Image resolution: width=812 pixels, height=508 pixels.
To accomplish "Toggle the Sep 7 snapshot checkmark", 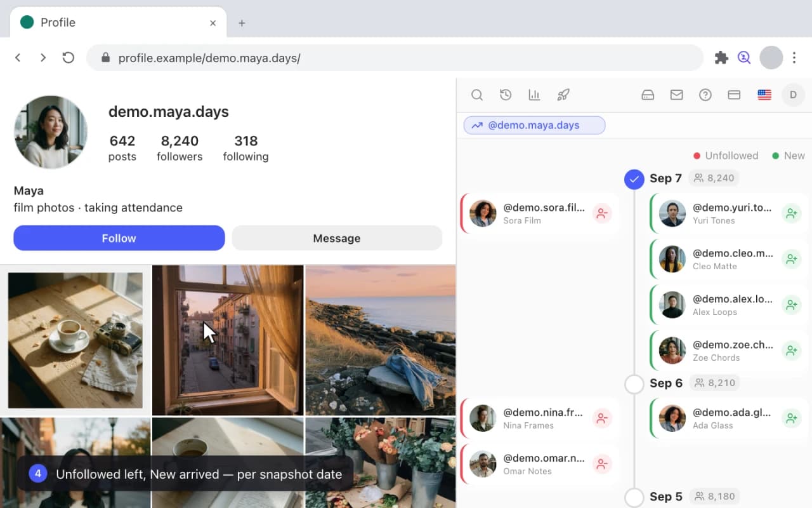I will [634, 179].
